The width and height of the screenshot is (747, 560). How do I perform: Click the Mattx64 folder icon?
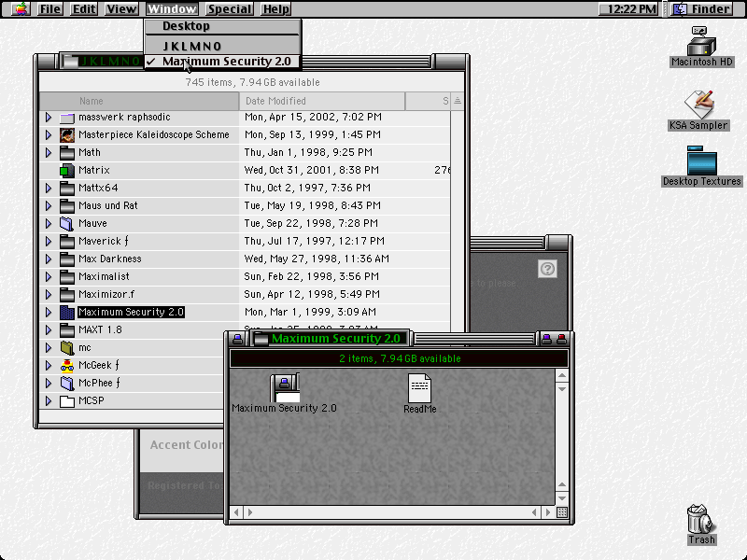[x=67, y=189]
